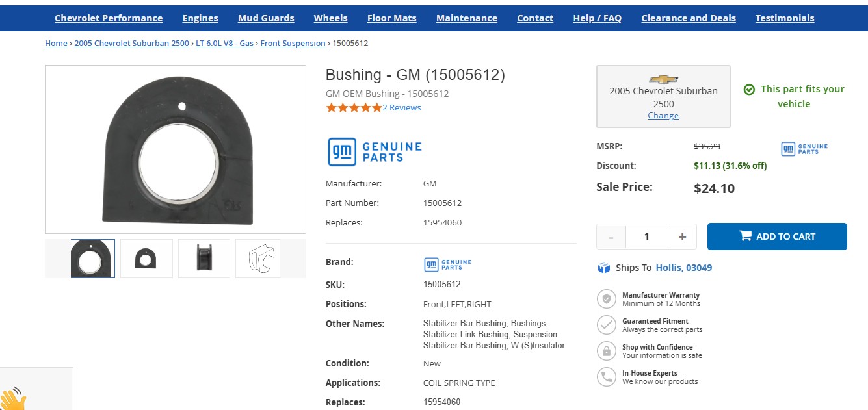Add the bushing to cart
The image size is (868, 410).
777,237
